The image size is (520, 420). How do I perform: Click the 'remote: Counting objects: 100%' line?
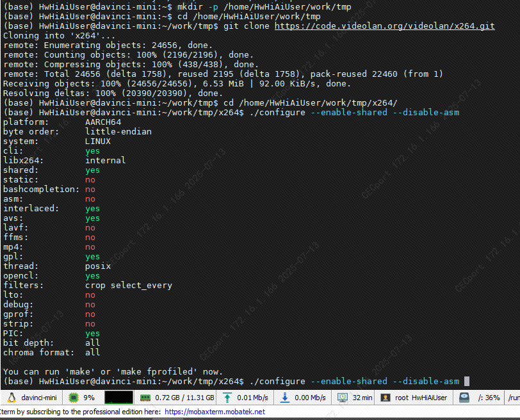click(x=128, y=54)
